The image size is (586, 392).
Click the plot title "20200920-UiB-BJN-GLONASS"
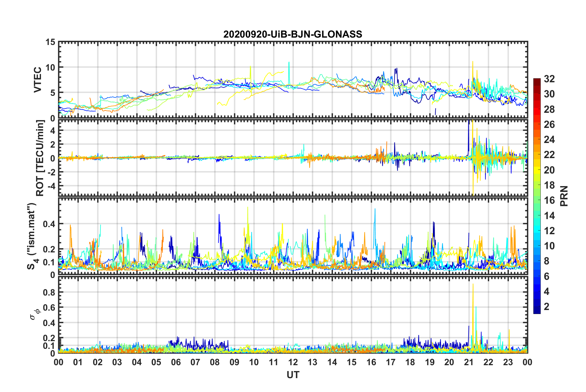point(293,34)
